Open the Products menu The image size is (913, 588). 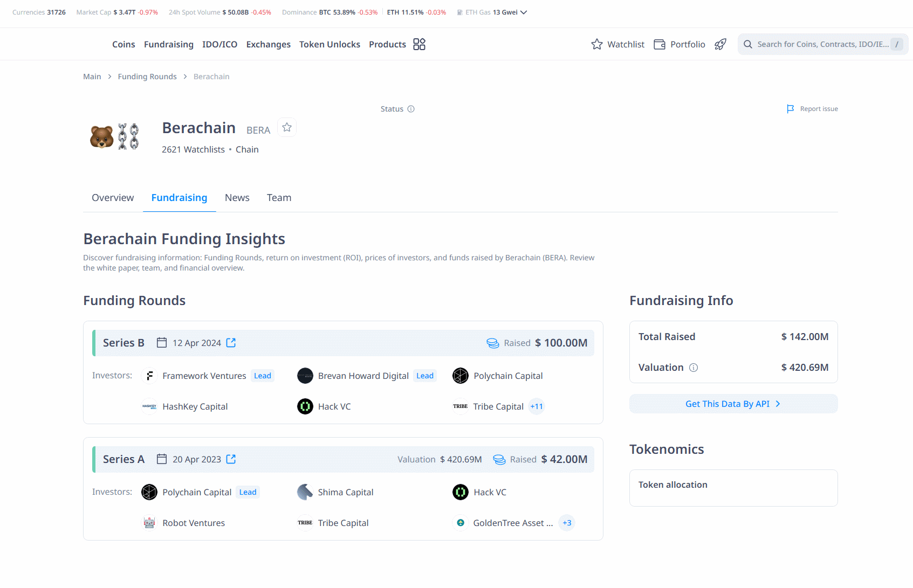(x=387, y=44)
